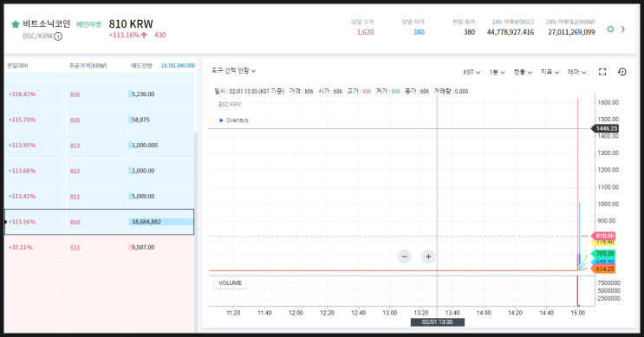Click the 1446.25 crosshair price tag
The height and width of the screenshot is (337, 644).
coord(605,128)
